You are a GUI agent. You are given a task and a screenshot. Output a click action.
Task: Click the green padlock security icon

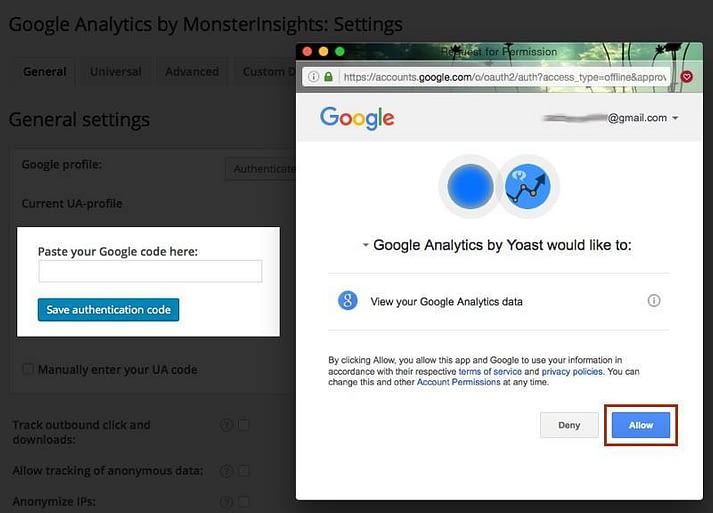[328, 77]
